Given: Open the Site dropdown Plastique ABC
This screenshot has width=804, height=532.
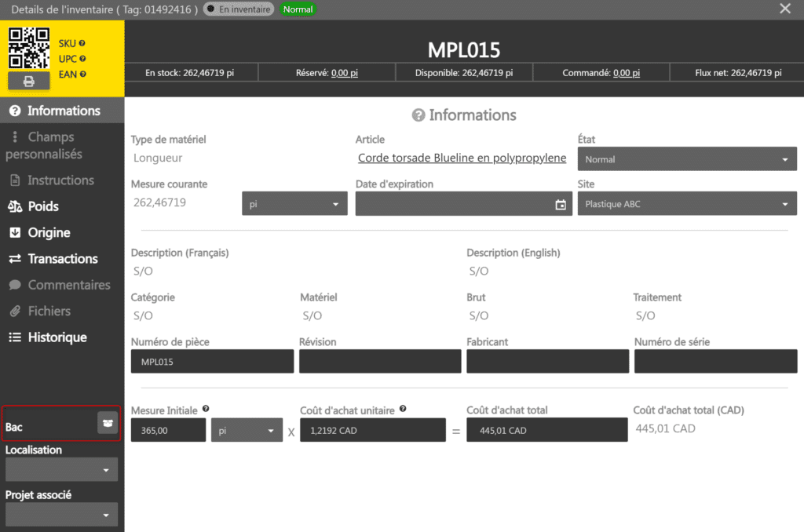Looking at the screenshot, I should pyautogui.click(x=687, y=204).
